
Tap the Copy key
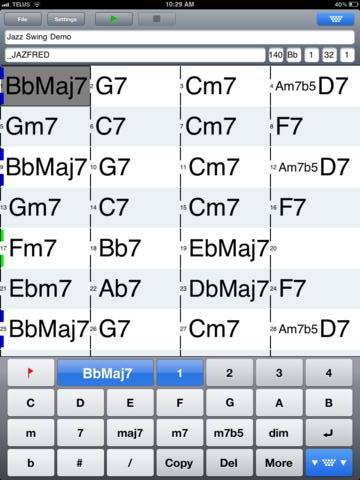[179, 463]
